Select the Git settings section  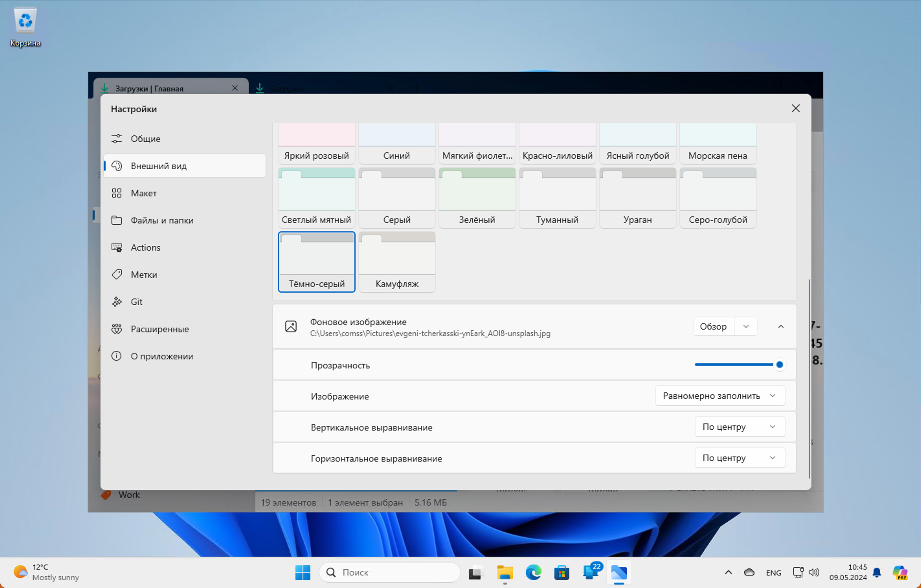coord(137,302)
